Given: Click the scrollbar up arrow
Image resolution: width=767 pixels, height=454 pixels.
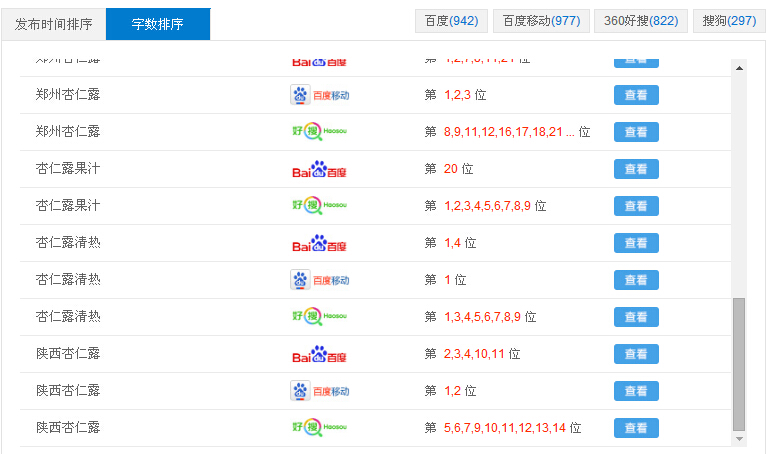Looking at the screenshot, I should click(739, 68).
